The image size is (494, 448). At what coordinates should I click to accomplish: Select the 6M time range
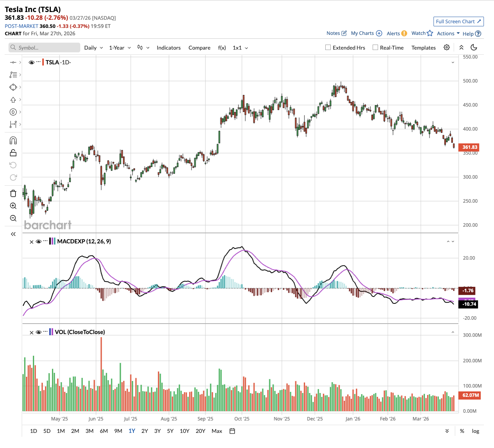[104, 431]
